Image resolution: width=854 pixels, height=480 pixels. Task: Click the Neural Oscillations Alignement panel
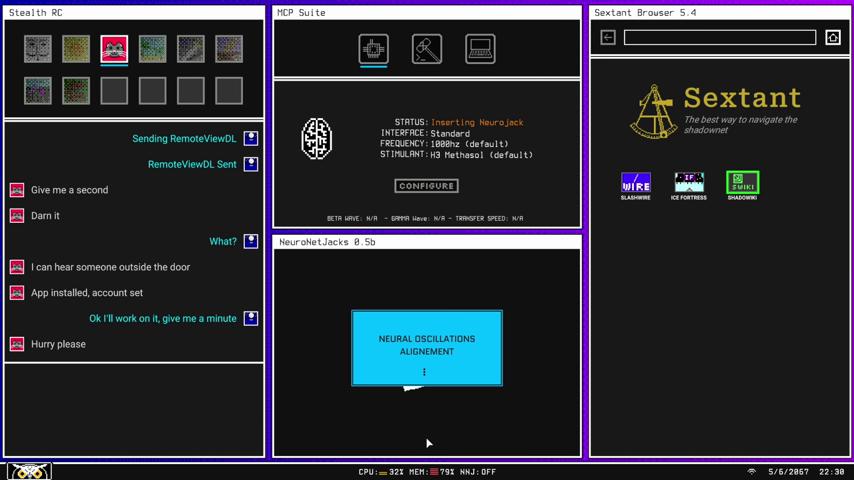[427, 348]
